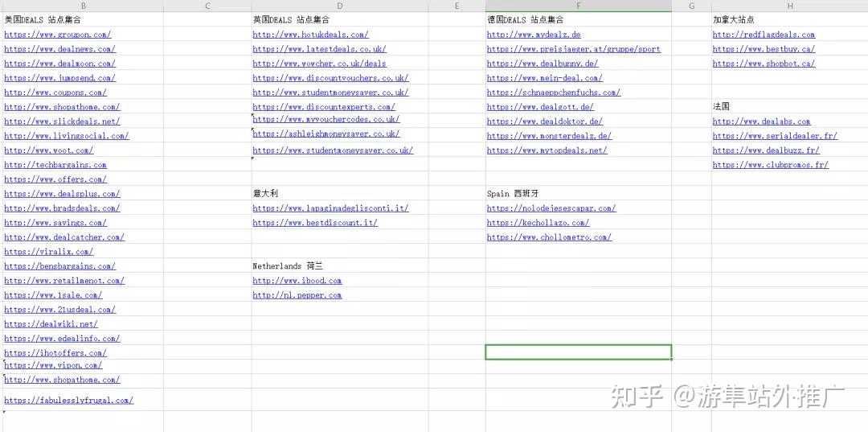
Task: Open the redflagdeals.com link
Action: [x=764, y=35]
